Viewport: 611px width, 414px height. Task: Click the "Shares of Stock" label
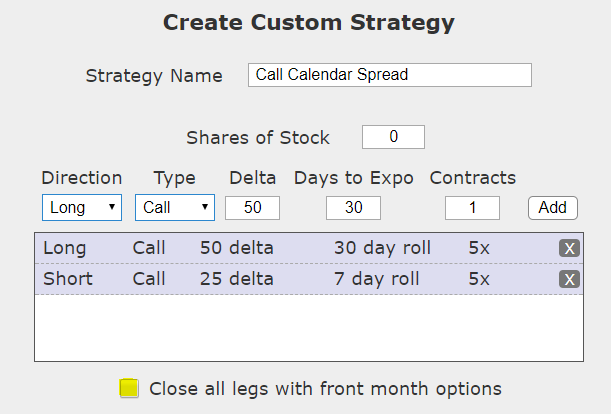coord(258,137)
